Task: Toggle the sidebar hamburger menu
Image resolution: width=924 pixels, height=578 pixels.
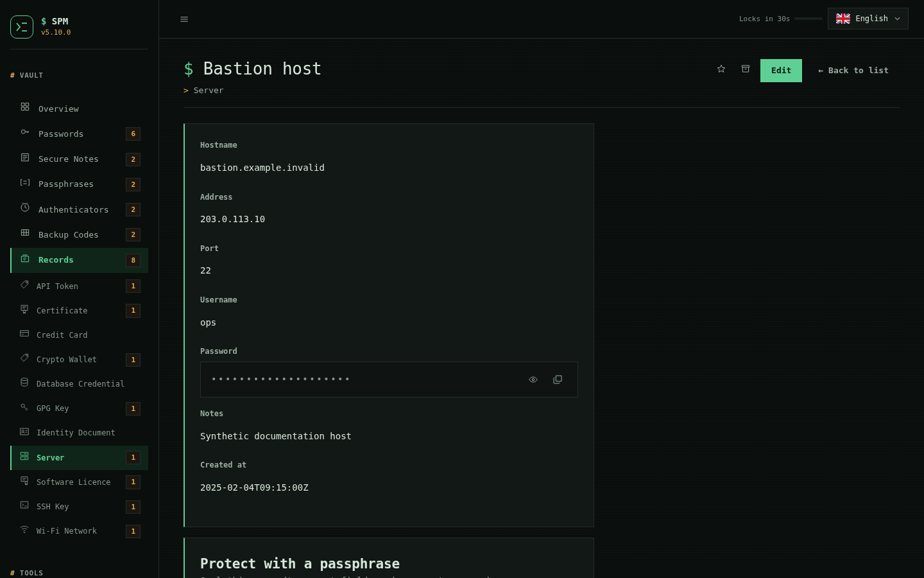Action: pos(184,19)
